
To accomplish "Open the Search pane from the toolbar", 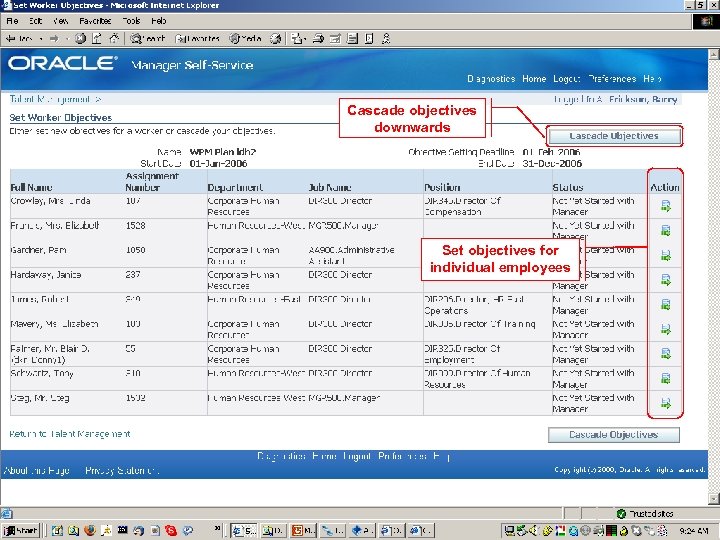I will [147, 39].
